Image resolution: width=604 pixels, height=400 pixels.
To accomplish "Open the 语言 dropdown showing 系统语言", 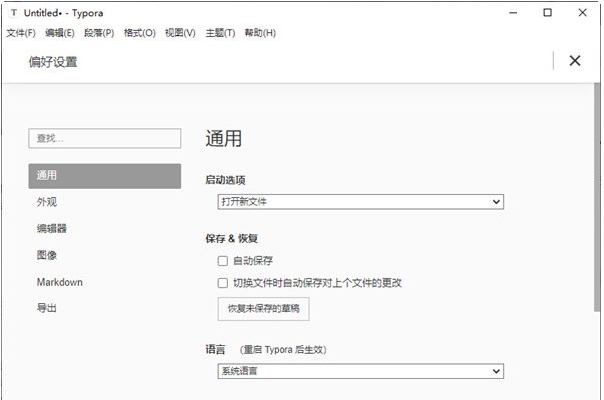I will coord(361,371).
